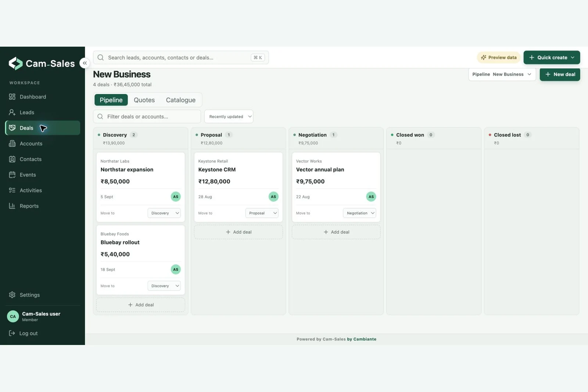Collapse the sidebar with the double-chevron button

[x=85, y=63]
